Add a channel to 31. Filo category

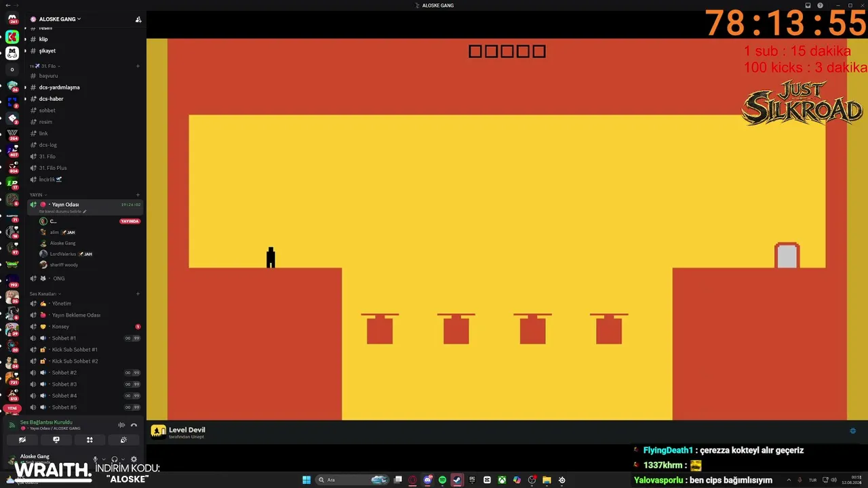coord(138,66)
